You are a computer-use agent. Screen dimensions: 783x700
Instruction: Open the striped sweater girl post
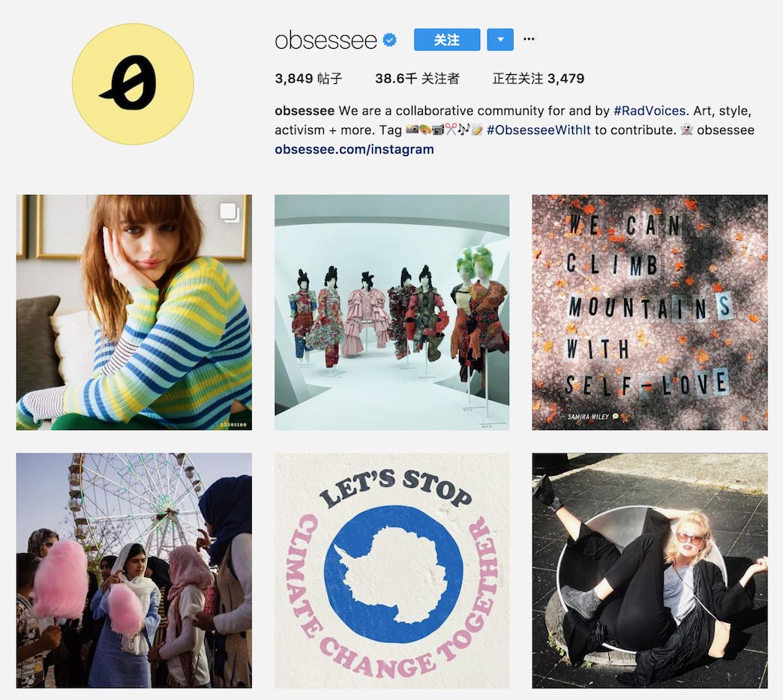(x=133, y=313)
